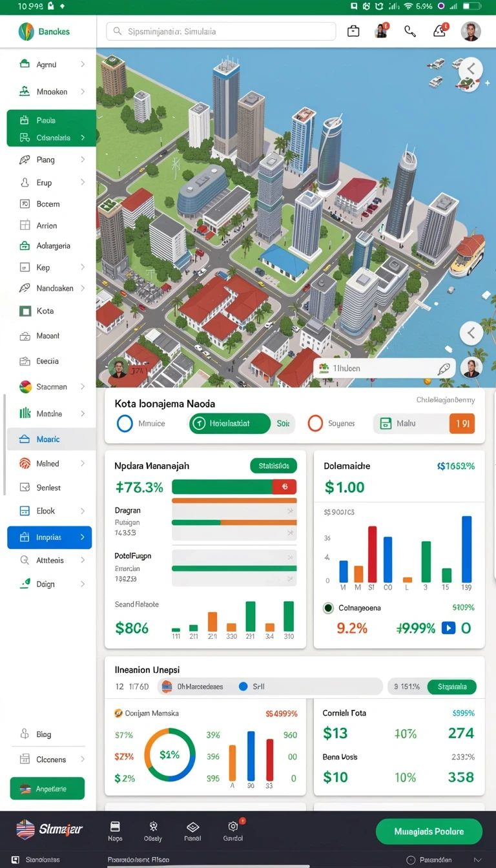The width and height of the screenshot is (496, 868).
Task: Expand the Kep sidebar chevron
Action: point(83,267)
